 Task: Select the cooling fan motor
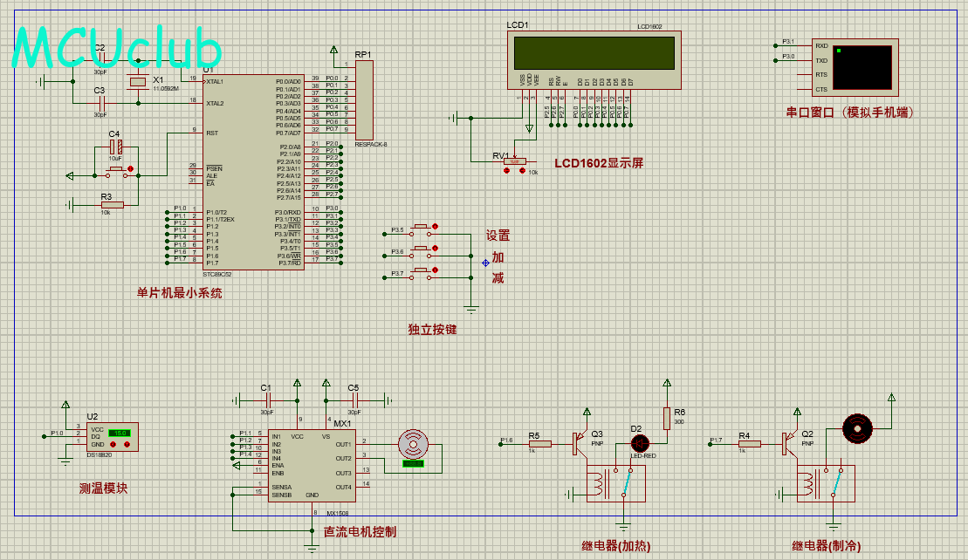[856, 428]
